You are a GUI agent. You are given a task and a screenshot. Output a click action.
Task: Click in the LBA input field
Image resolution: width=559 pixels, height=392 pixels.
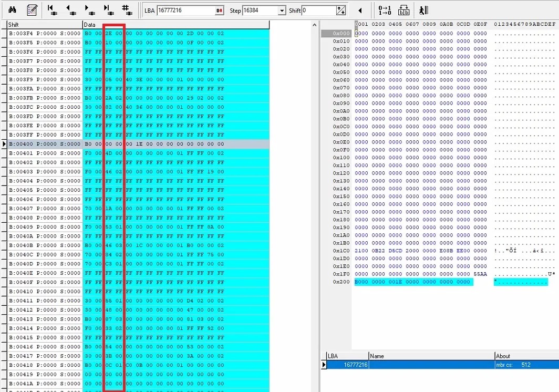click(184, 11)
